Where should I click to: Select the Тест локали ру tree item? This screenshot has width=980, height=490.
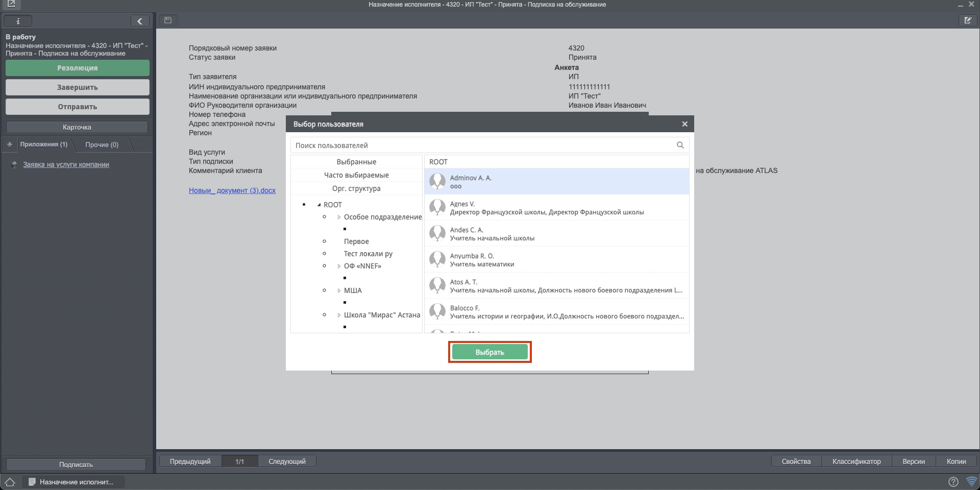click(x=368, y=254)
